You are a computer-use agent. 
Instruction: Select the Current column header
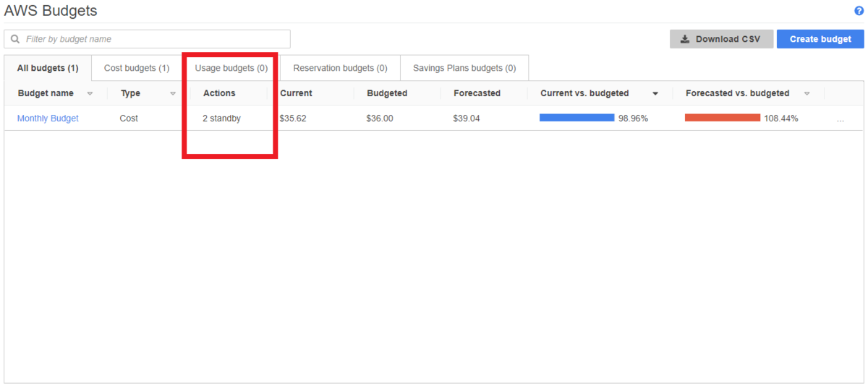pyautogui.click(x=296, y=93)
